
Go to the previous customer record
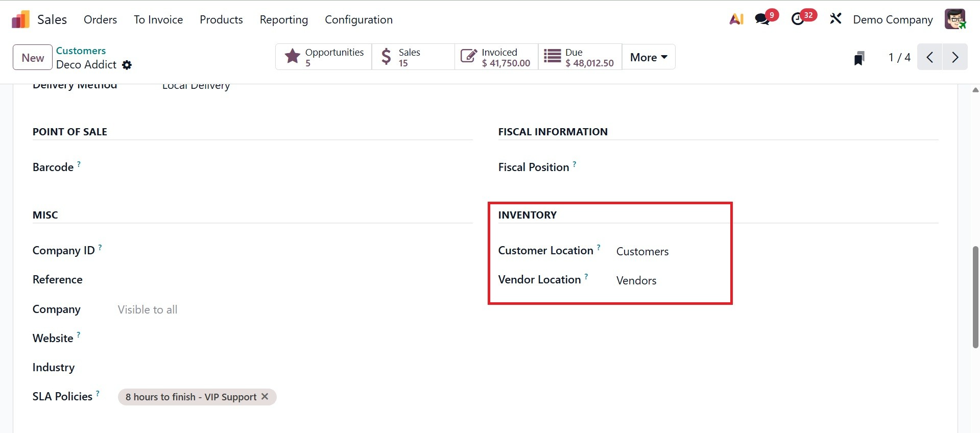pyautogui.click(x=930, y=57)
